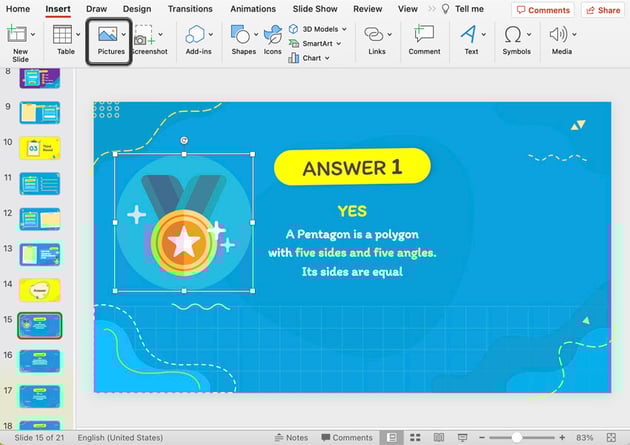Switch to the Draw tab
Viewport: 630px width, 445px height.
tap(96, 9)
